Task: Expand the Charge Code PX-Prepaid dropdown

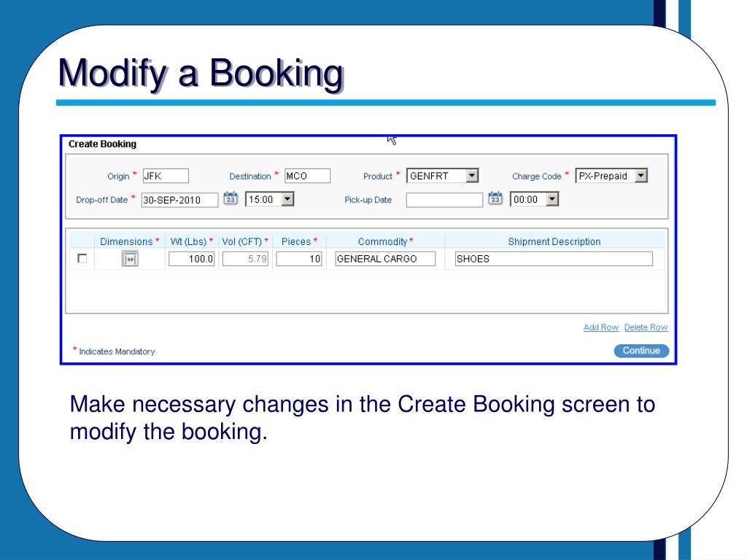Action: click(641, 176)
